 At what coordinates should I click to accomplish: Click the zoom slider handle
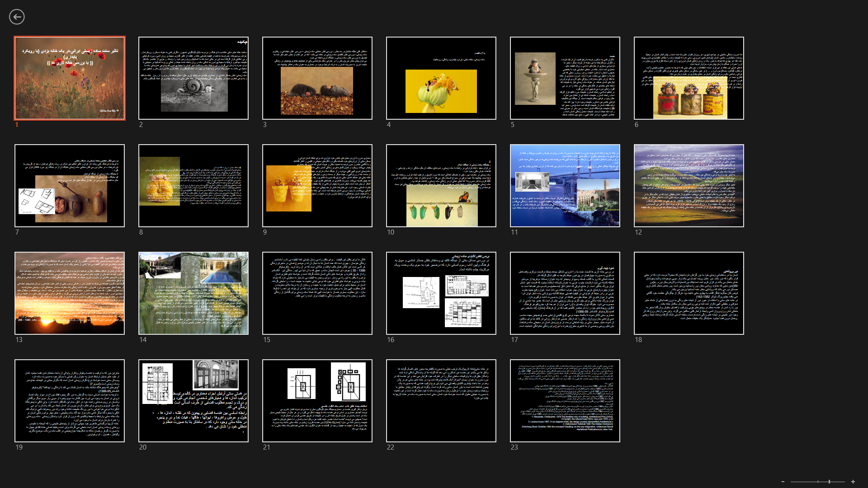(x=829, y=482)
